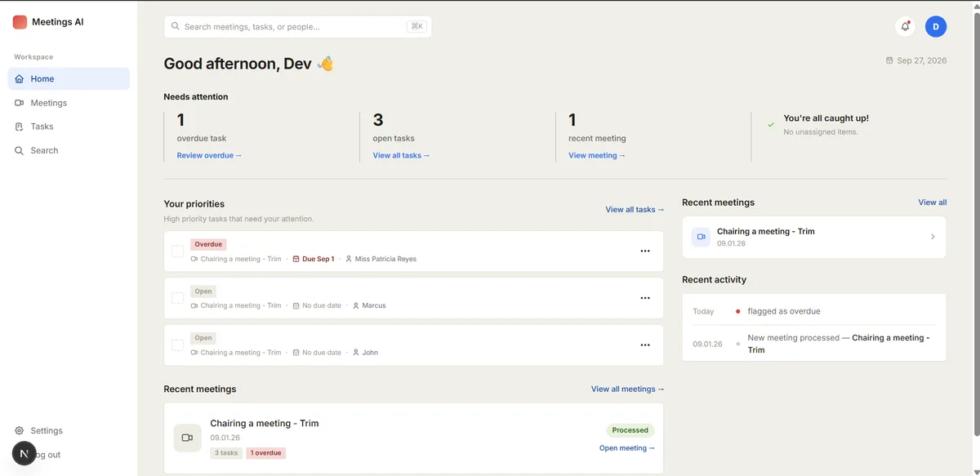Click View all meetings link
This screenshot has width=980, height=476.
coord(628,389)
